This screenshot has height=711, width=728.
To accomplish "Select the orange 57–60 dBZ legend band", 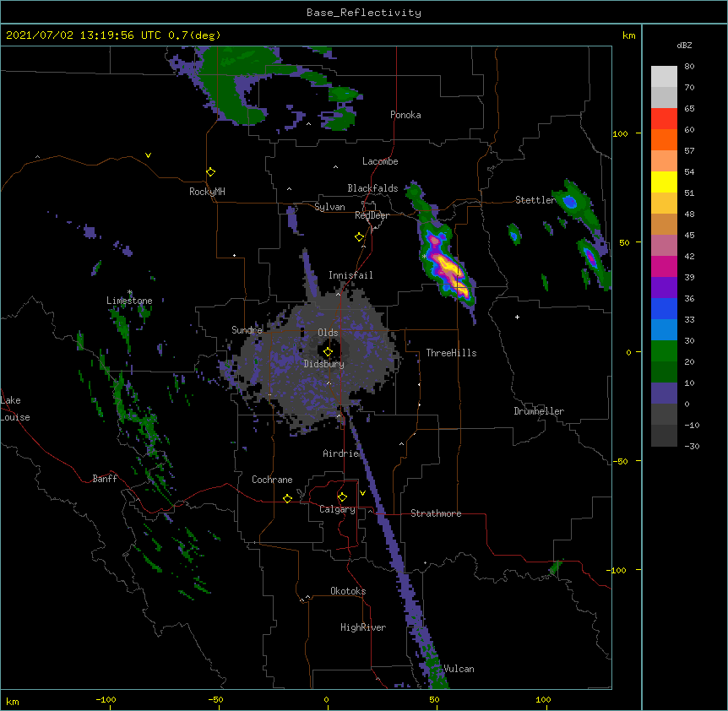I will point(664,139).
